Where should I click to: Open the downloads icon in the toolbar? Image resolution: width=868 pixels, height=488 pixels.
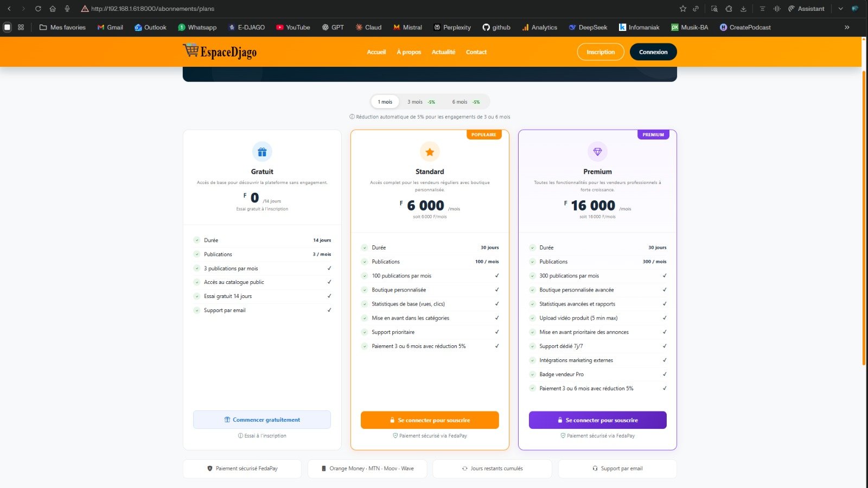pyautogui.click(x=743, y=9)
